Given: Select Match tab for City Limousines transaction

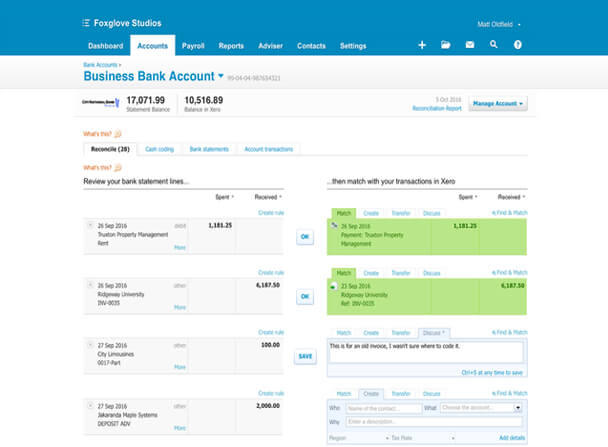Looking at the screenshot, I should pyautogui.click(x=344, y=333).
